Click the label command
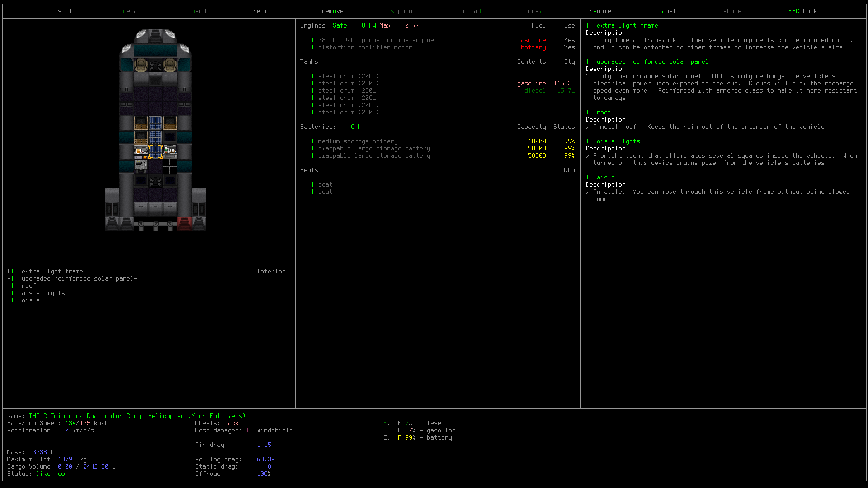Viewport: 868px width, 488px height. 667,11
